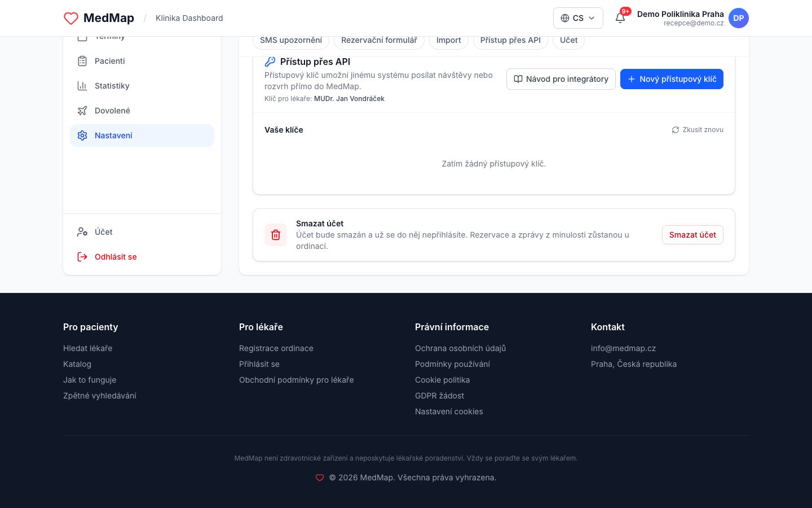Screen dimensions: 812x508
Task: Click the key icon beside Přístup přes API
Action: coord(270,62)
